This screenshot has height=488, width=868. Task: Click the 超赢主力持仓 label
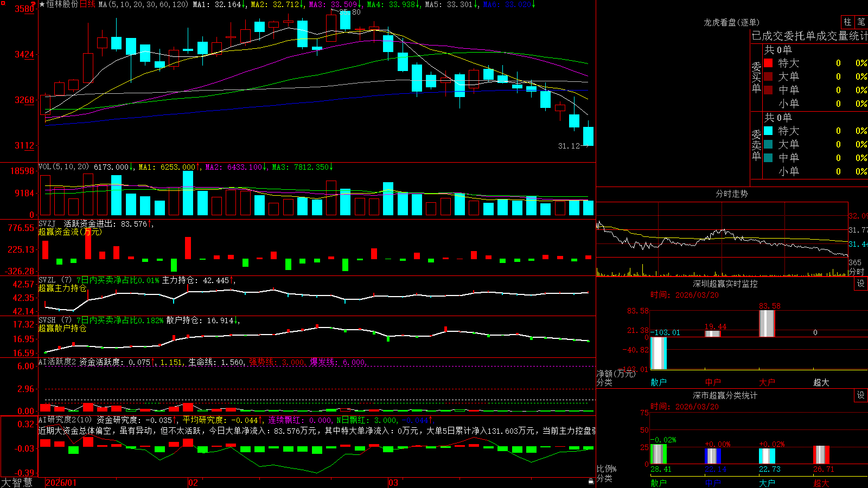pyautogui.click(x=62, y=288)
